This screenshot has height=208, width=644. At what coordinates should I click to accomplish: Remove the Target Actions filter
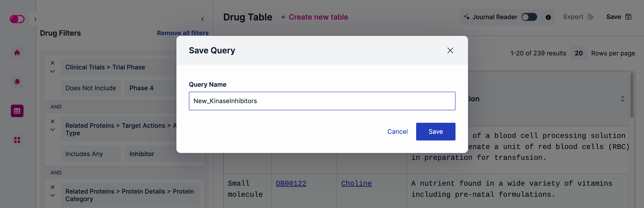(52, 121)
